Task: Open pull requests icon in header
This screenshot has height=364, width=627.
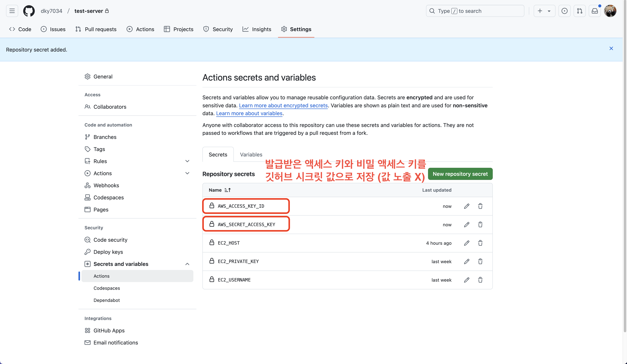Action: pos(580,11)
